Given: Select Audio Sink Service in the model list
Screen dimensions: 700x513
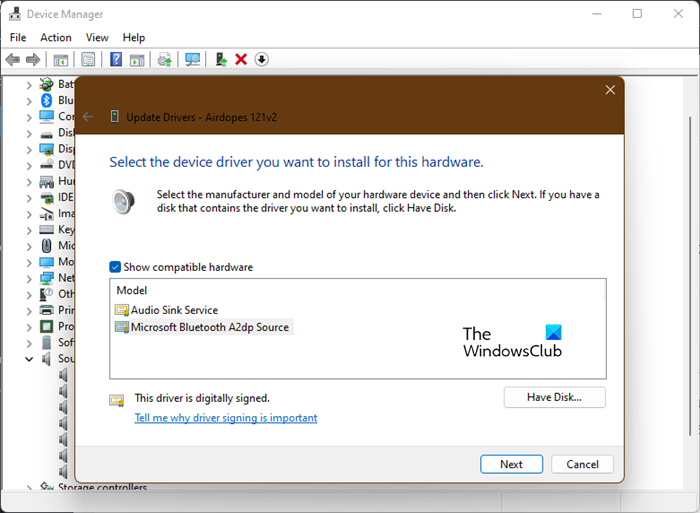Looking at the screenshot, I should point(174,310).
